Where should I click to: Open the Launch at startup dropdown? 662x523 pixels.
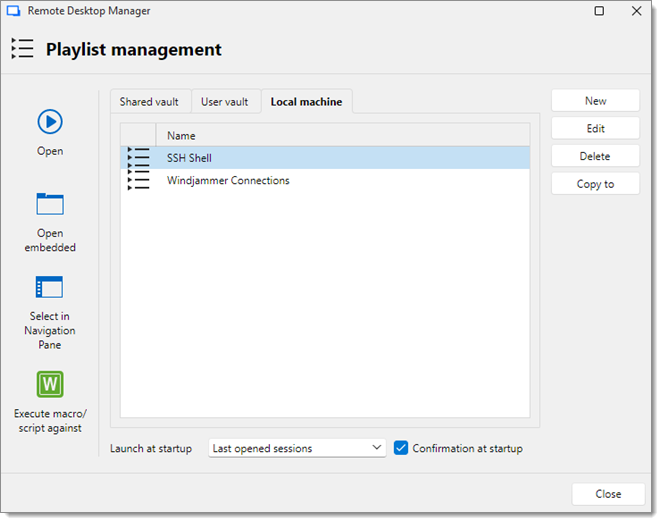click(x=297, y=448)
